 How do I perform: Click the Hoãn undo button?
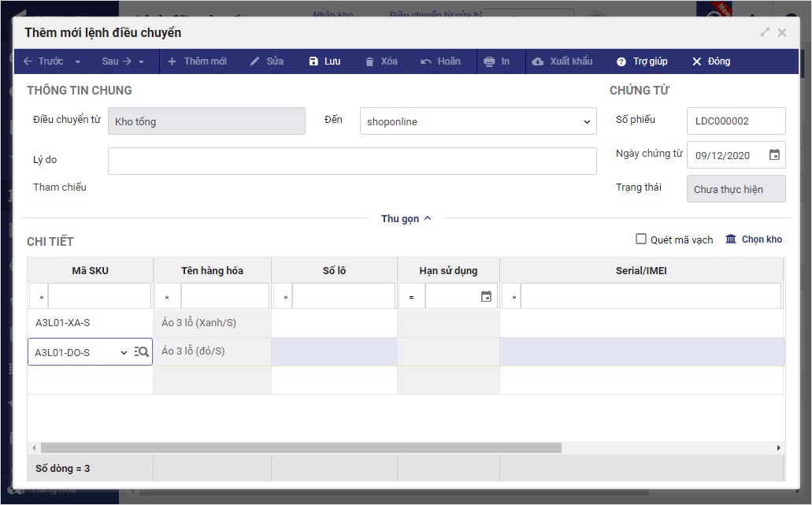pyautogui.click(x=440, y=61)
